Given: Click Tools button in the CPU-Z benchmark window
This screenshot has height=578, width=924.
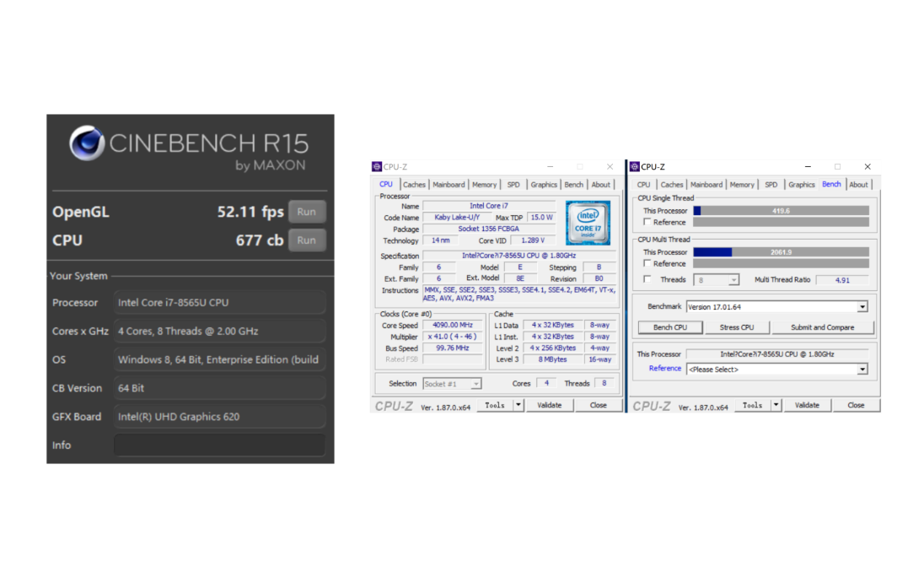Looking at the screenshot, I should 753,405.
